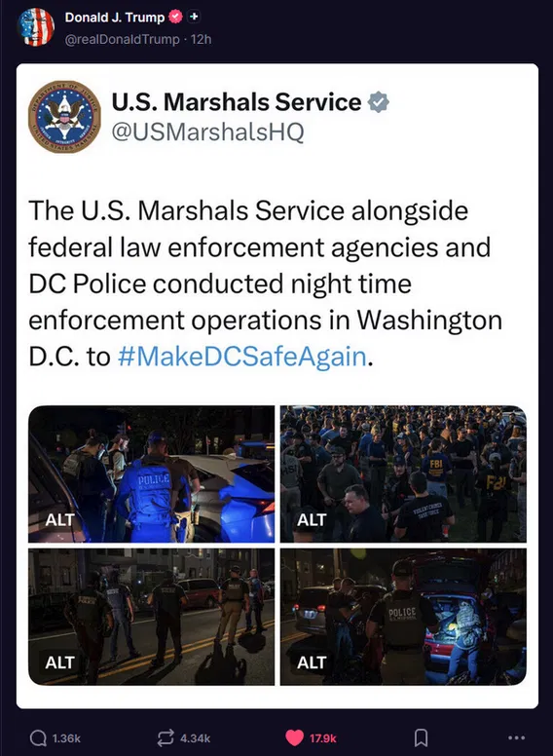Open the 12h timestamp of the post
The height and width of the screenshot is (756, 553).
pos(202,39)
